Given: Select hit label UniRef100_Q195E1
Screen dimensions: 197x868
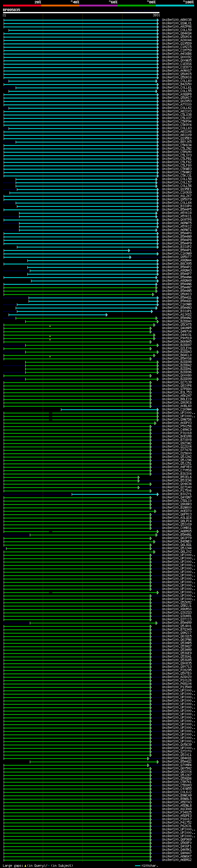Looking at the screenshot, I should click(176, 189).
